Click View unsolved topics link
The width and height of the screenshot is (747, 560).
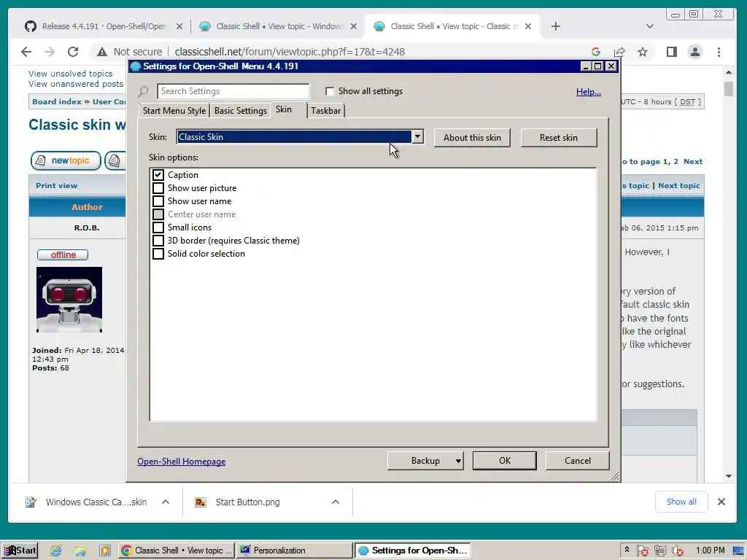(x=71, y=74)
